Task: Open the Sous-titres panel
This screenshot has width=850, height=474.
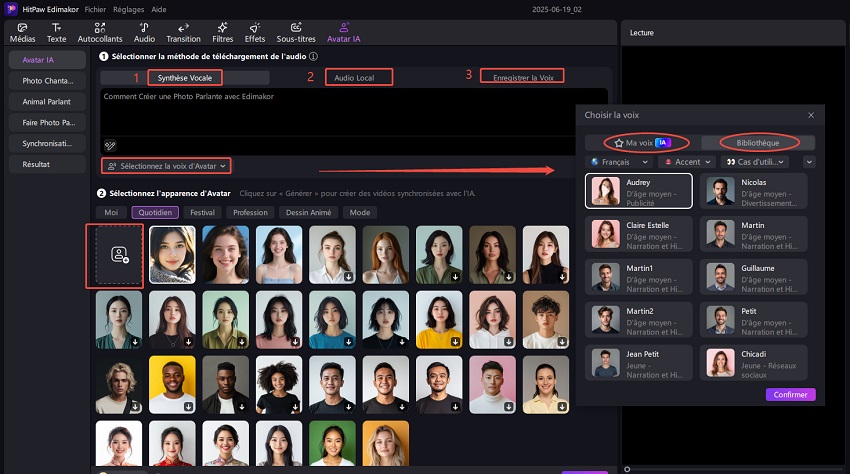Action: (x=296, y=33)
